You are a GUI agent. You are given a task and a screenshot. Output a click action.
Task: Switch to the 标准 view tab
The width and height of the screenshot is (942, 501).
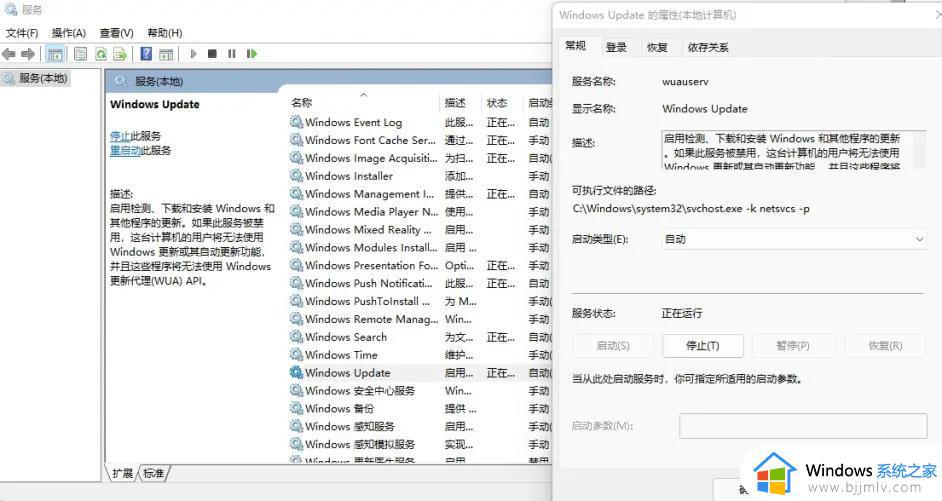click(x=154, y=473)
